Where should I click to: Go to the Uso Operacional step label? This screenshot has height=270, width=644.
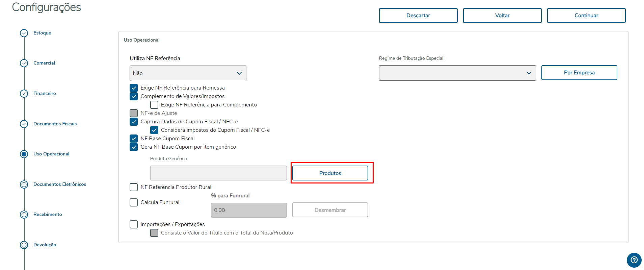pos(51,154)
